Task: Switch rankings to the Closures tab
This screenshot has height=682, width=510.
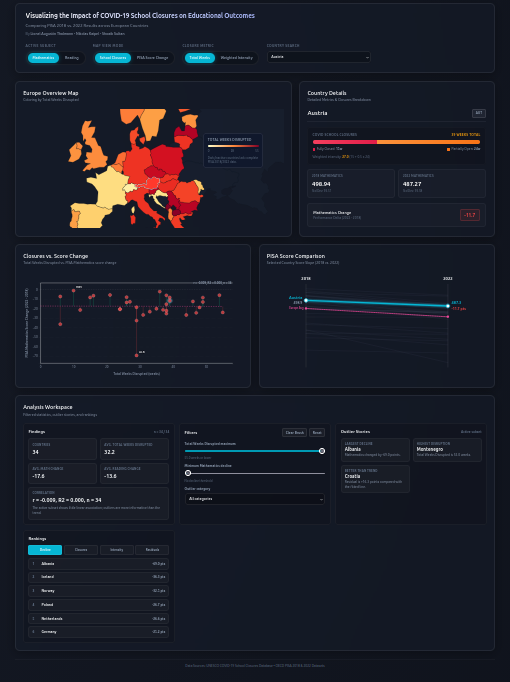Action: coord(81,550)
